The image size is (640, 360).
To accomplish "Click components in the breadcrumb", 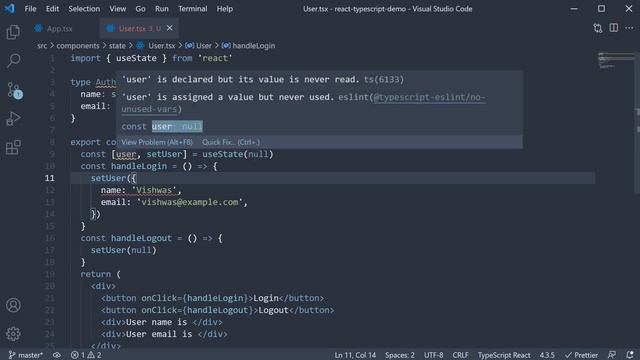I will coord(78,46).
